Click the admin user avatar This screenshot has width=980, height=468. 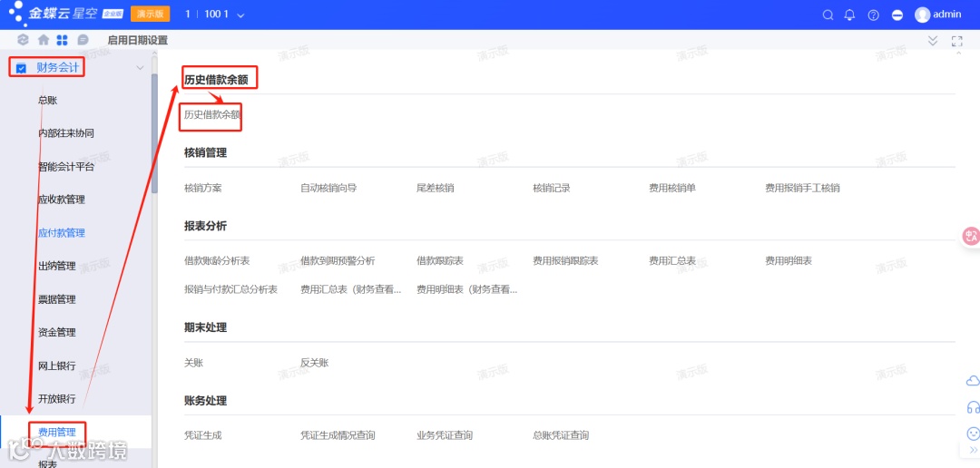click(922, 15)
